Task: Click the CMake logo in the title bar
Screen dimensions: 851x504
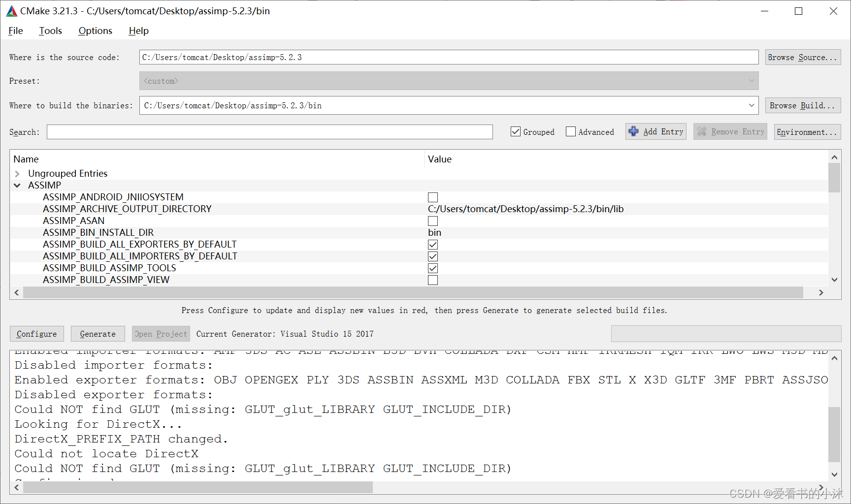Action: 12,11
